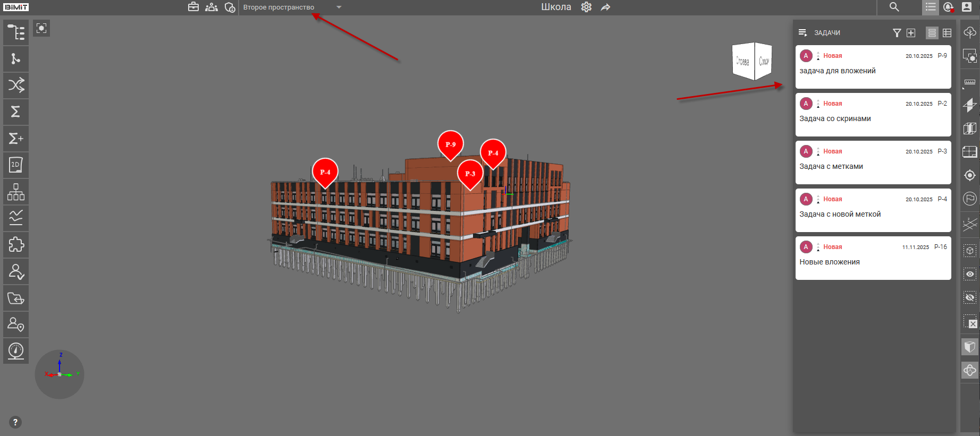
Task: Open Школа project settings gear
Action: [586, 7]
